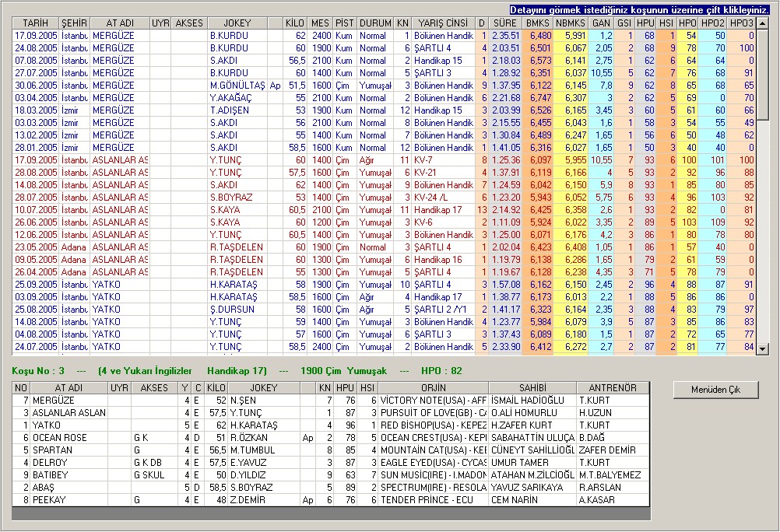The image size is (780, 532).
Task: Click the Menüden Çık button
Action: pyautogui.click(x=715, y=390)
